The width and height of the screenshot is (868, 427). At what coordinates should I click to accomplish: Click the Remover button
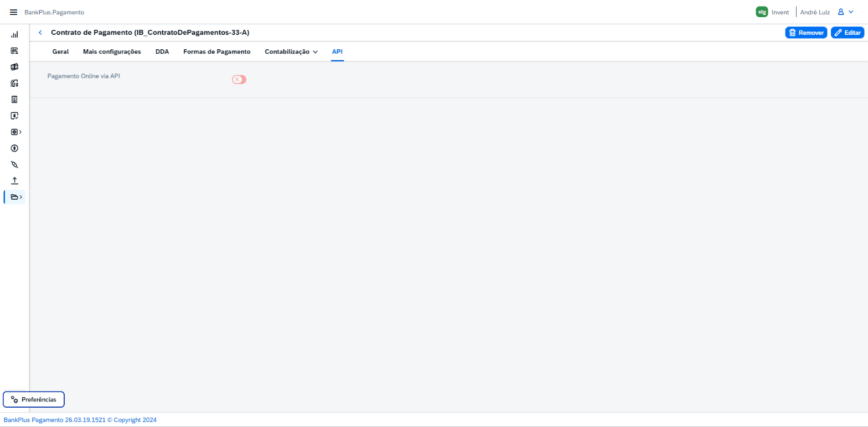(806, 33)
